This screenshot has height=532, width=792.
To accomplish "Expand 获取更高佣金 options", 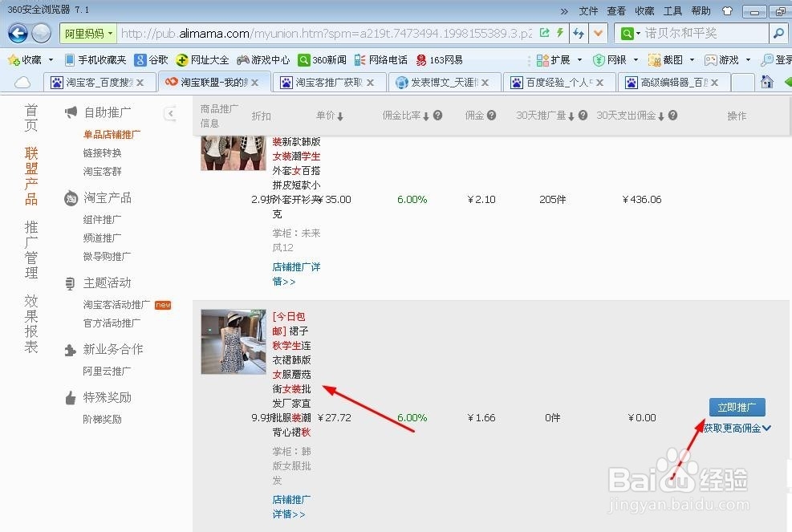I will coord(733,428).
